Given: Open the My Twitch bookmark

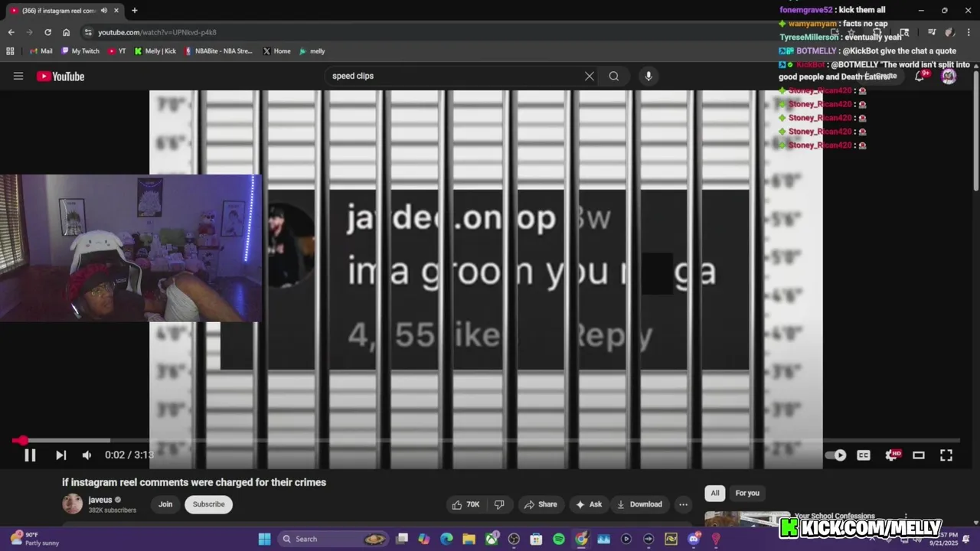Looking at the screenshot, I should (x=80, y=51).
